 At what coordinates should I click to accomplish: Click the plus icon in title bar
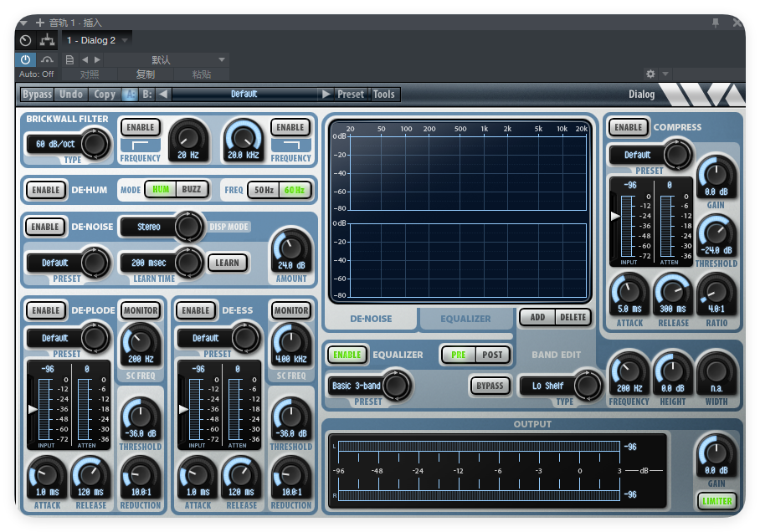point(39,23)
